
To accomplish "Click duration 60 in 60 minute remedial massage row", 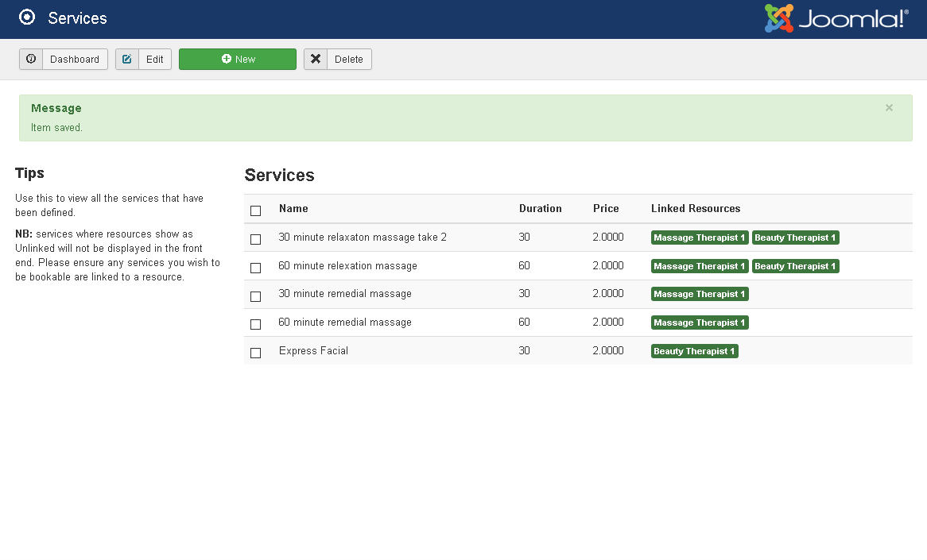I will [525, 322].
